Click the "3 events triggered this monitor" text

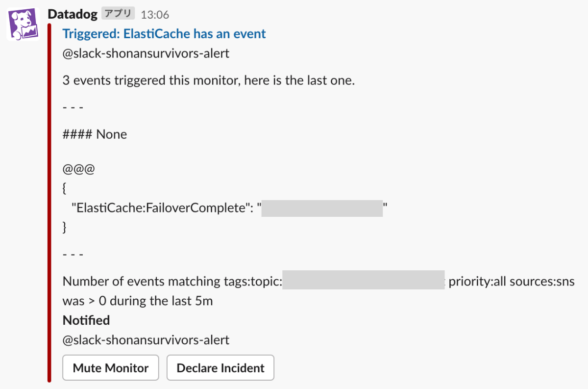pyautogui.click(x=209, y=80)
